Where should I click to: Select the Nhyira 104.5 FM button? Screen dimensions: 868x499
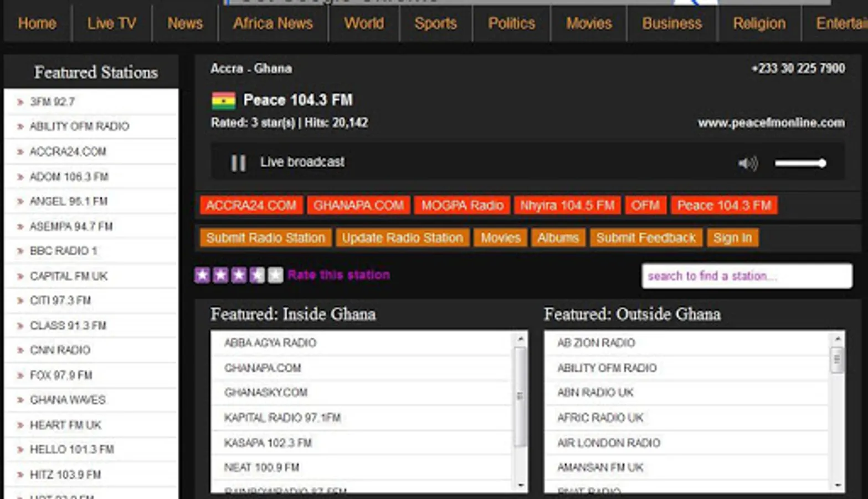coord(567,206)
